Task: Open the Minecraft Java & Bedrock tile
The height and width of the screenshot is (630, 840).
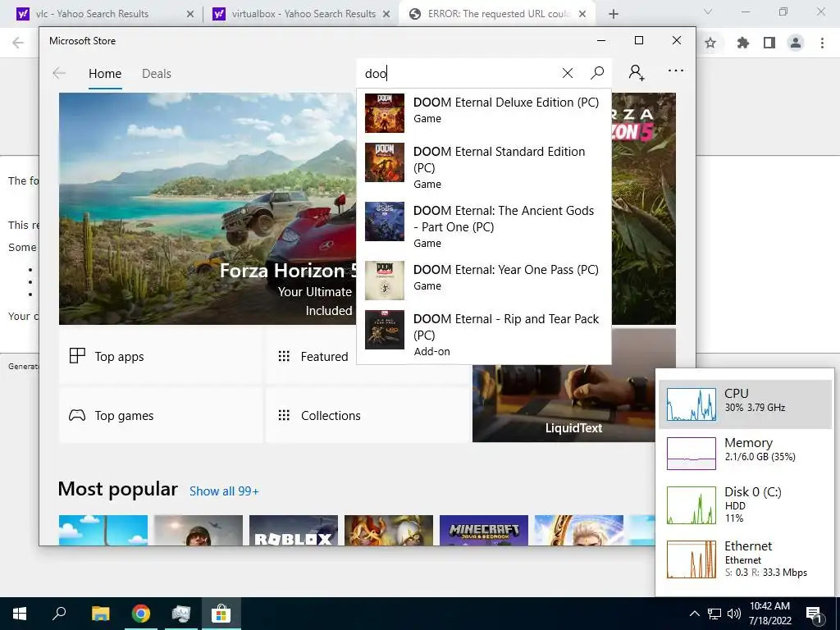Action: click(484, 531)
